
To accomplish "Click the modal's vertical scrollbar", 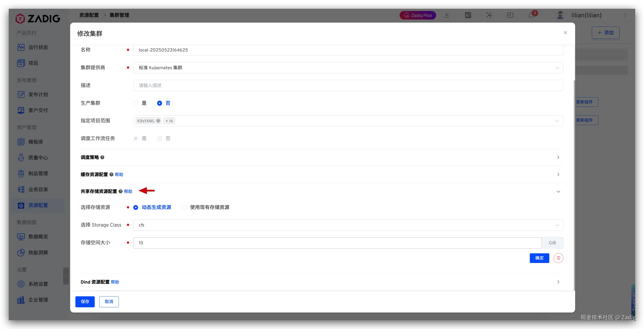I will 574,185.
